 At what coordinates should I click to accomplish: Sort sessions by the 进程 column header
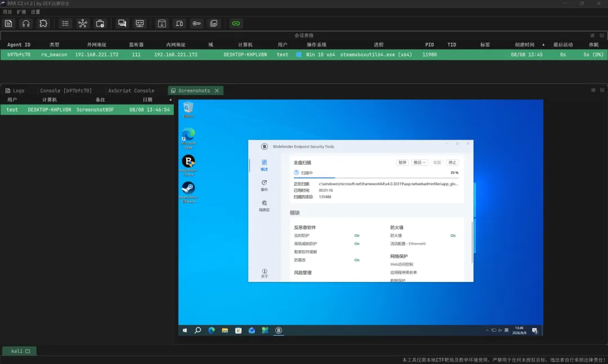(x=378, y=45)
